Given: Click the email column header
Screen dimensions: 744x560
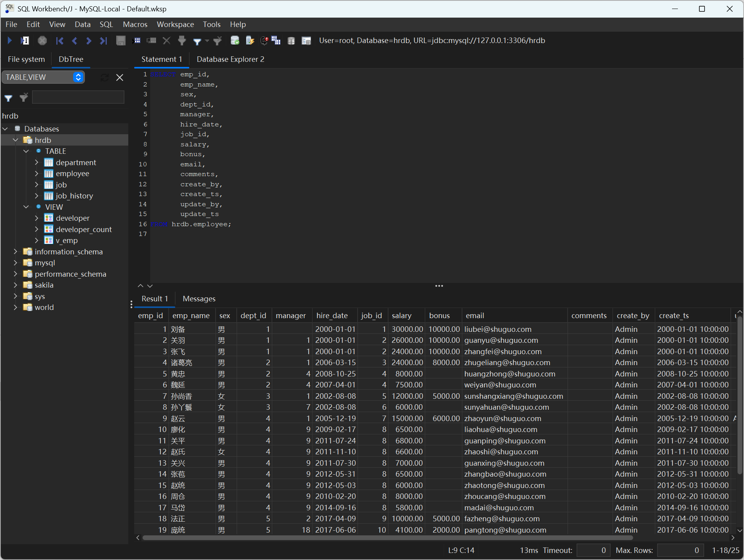Looking at the screenshot, I should click(514, 315).
